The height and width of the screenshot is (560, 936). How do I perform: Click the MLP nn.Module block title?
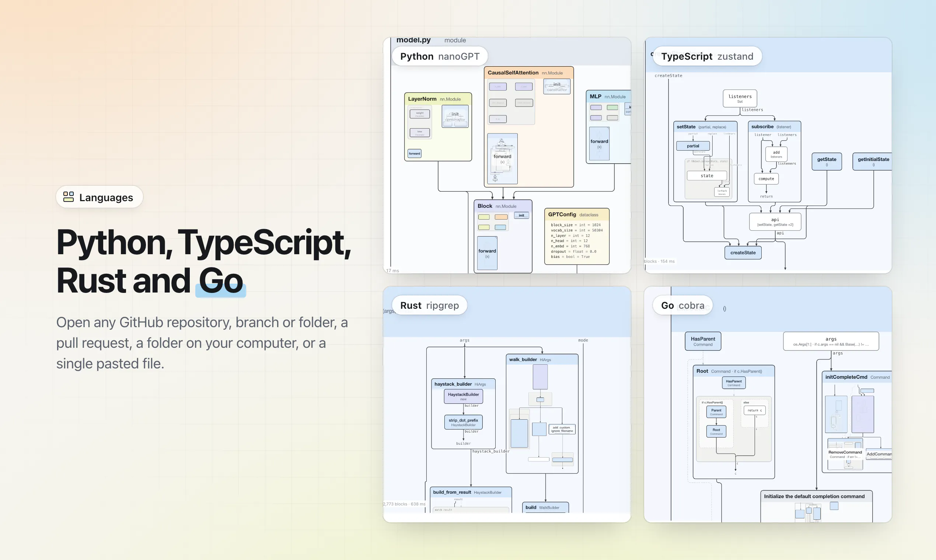coord(607,97)
